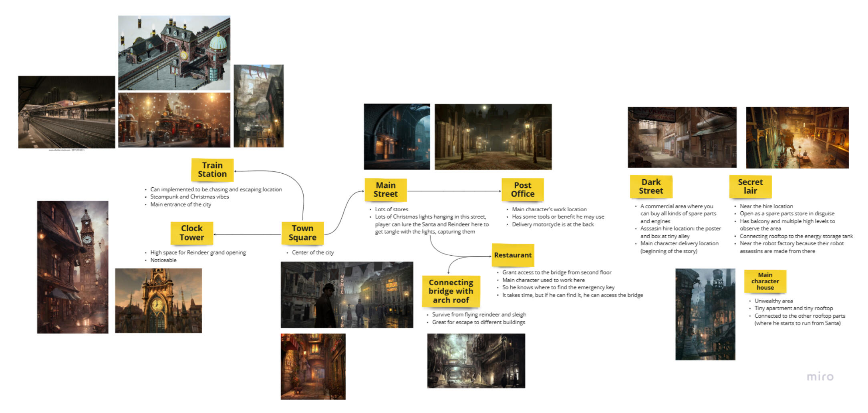868x413 pixels.
Task: Click the image left of Main character house
Action: point(705,314)
